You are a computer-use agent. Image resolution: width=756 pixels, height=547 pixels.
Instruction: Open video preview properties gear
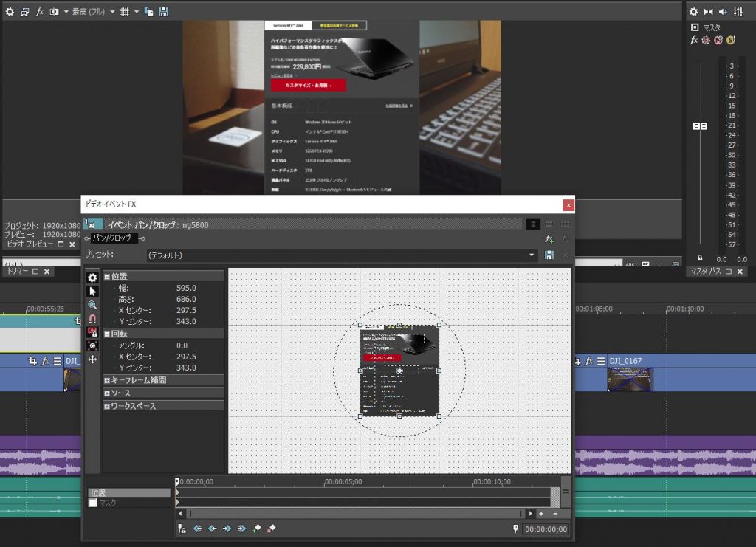pos(10,12)
